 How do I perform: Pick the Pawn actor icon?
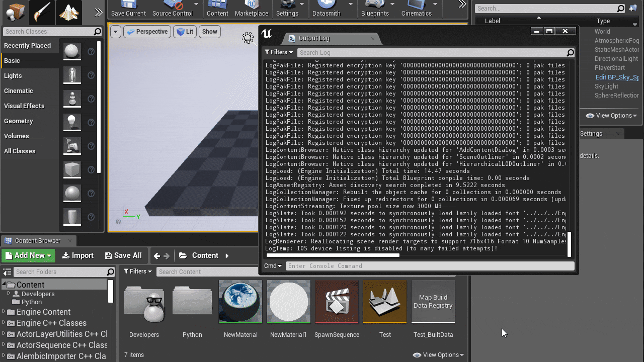(x=72, y=99)
